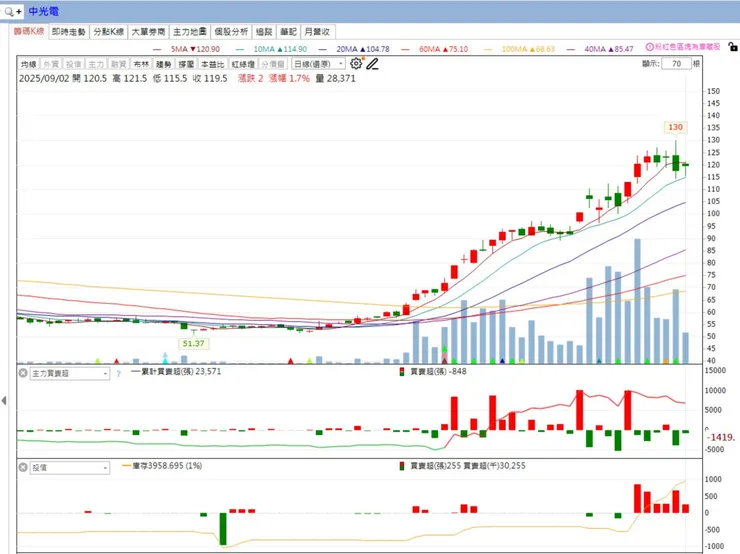
Task: Click the 累計買賣超(張) 23,571 legend
Action: [176, 371]
